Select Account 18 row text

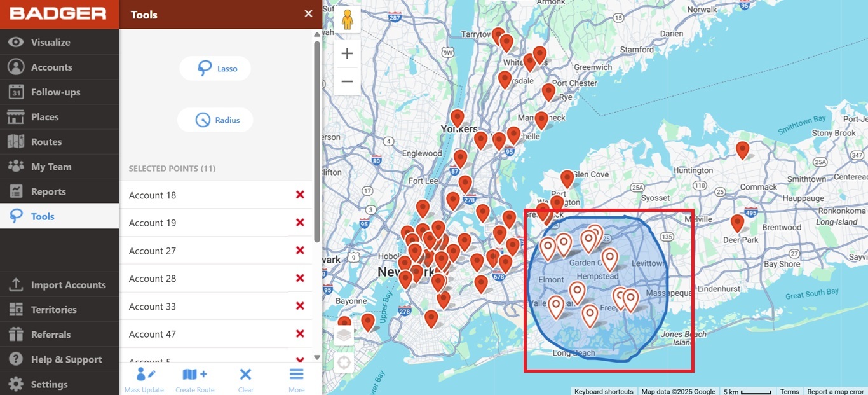[x=153, y=195]
